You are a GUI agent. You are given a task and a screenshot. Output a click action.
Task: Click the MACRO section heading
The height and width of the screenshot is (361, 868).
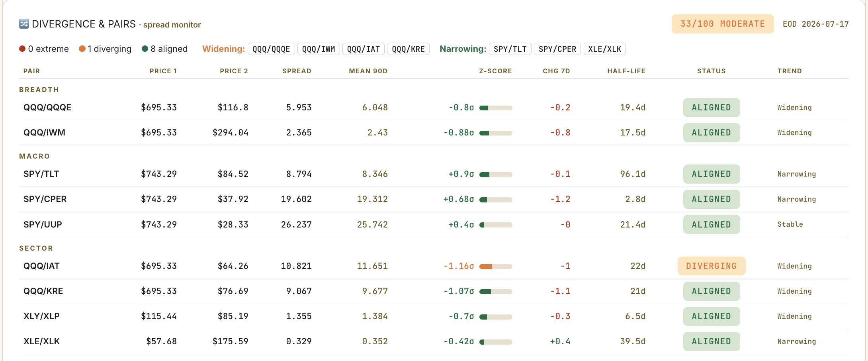35,156
